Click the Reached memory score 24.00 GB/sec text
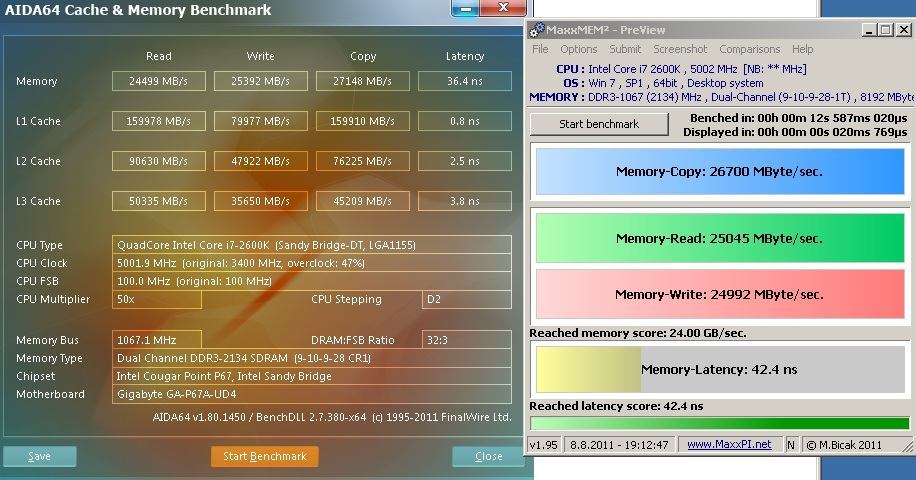Screen dimensions: 916x480 [x=637, y=333]
